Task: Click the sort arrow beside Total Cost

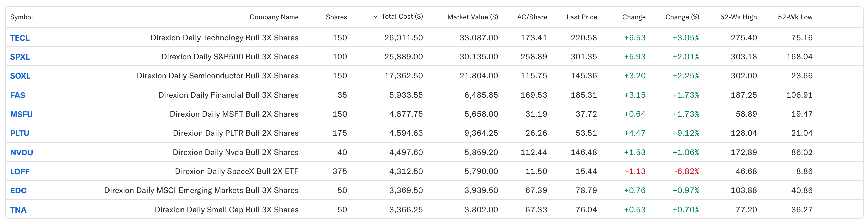Action: (375, 17)
